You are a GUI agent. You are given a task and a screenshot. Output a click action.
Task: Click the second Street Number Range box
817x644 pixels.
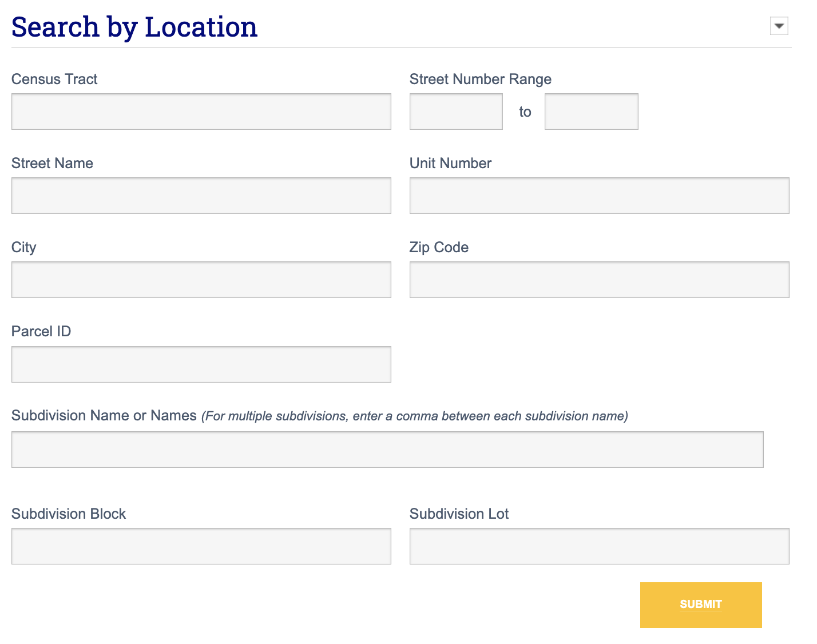591,111
